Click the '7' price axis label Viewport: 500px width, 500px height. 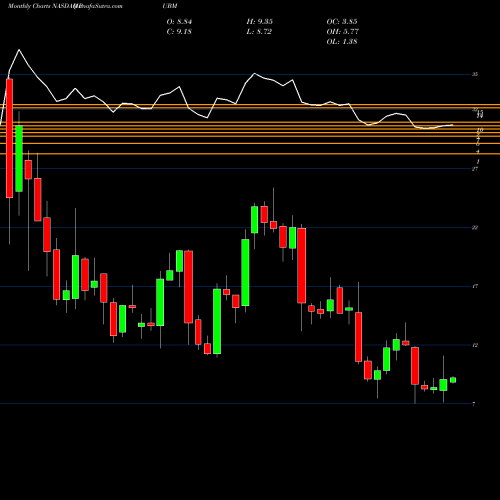tap(474, 404)
